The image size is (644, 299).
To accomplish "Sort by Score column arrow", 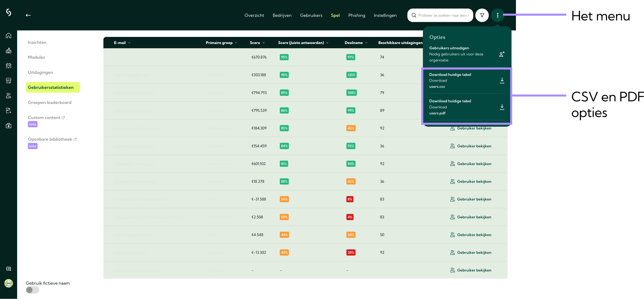I will (x=263, y=43).
